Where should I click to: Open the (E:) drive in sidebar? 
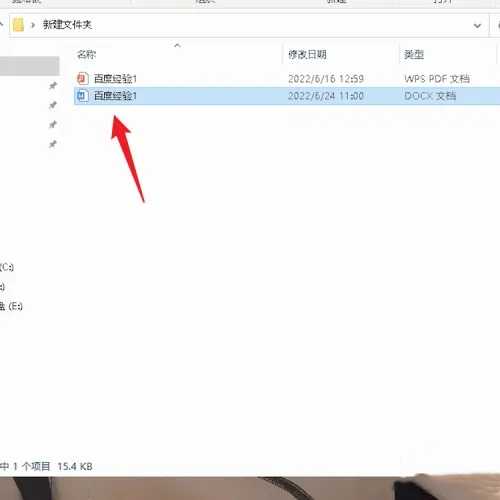click(11, 306)
